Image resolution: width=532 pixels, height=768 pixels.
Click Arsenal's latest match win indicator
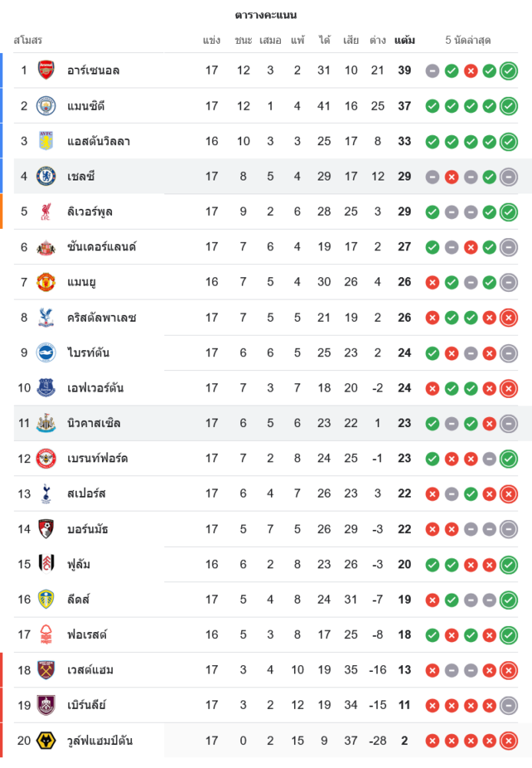point(508,71)
